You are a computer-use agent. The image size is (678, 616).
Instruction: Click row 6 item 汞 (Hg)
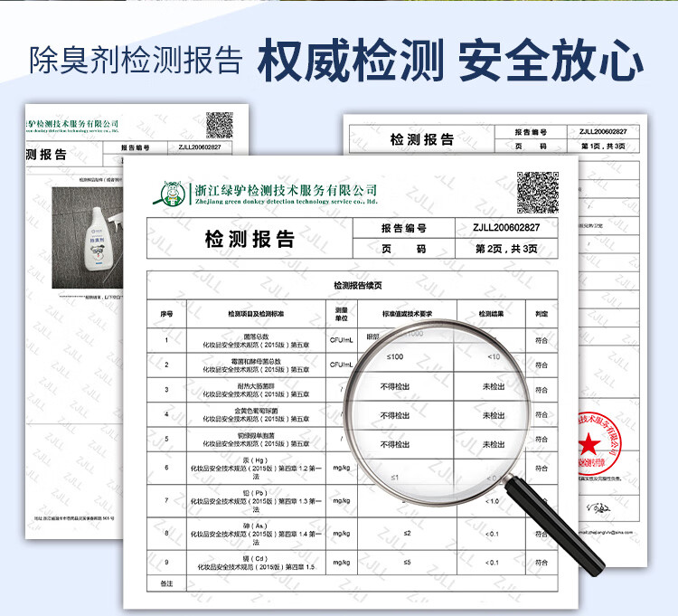click(256, 460)
